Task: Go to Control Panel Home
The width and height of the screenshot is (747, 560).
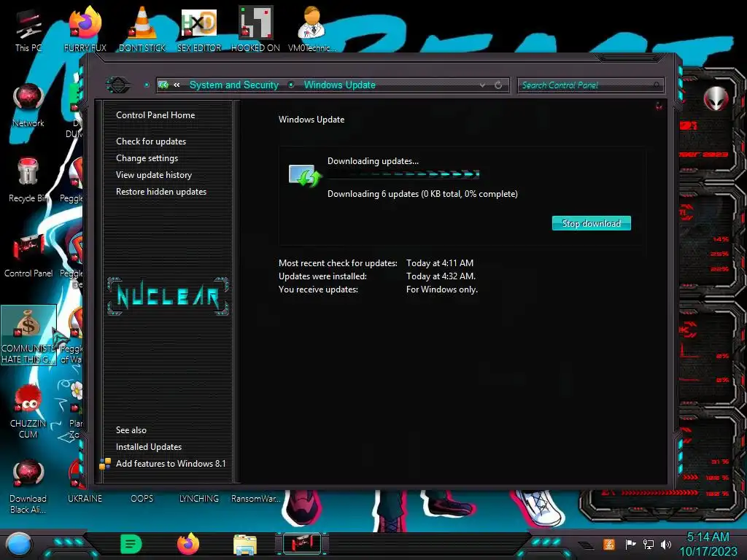Action: click(155, 114)
